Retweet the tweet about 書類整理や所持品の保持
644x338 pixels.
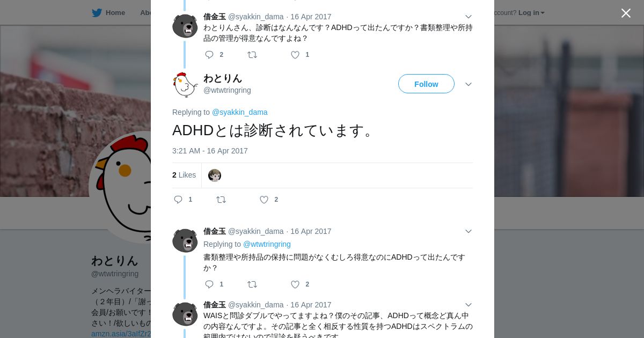[x=252, y=284]
